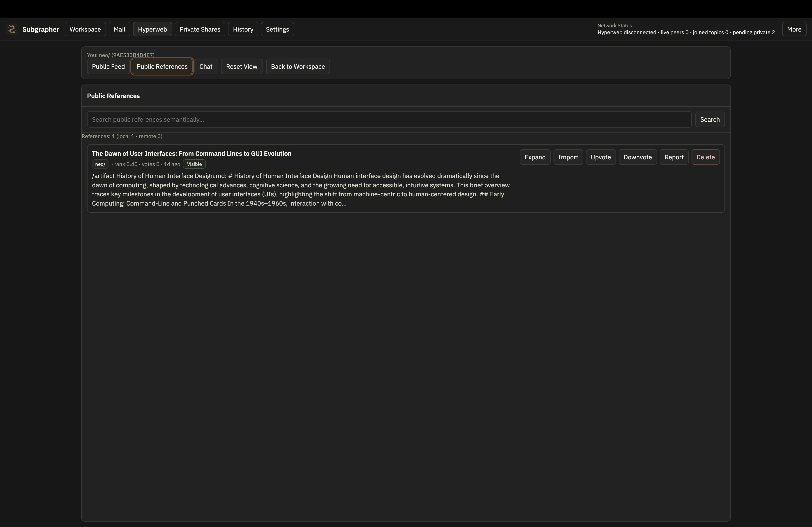
Task: Click the Search button
Action: pos(710,119)
